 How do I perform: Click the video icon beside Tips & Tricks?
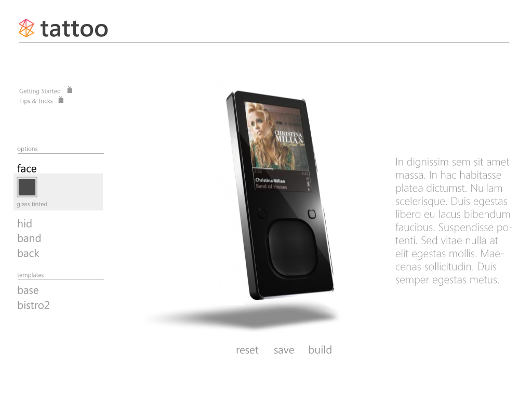tap(61, 100)
